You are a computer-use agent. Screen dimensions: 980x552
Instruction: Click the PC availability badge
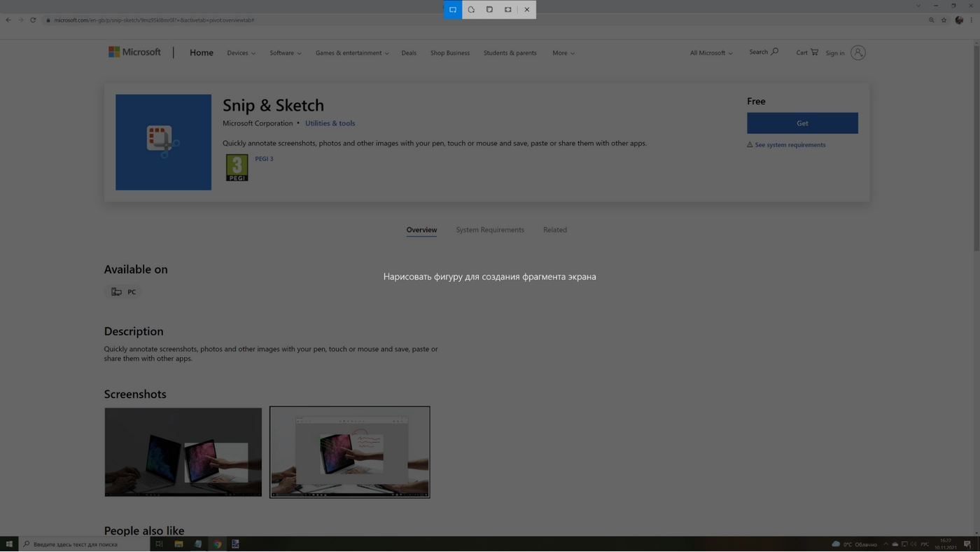click(x=124, y=292)
